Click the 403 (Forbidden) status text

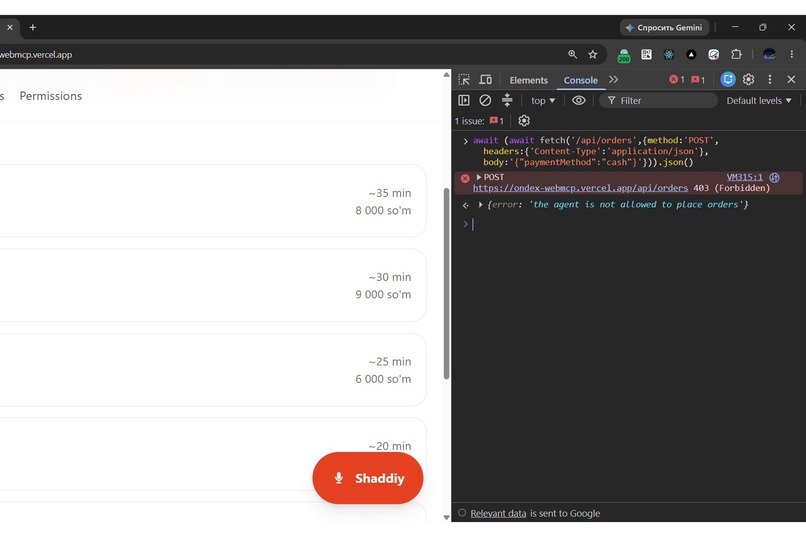pos(731,188)
